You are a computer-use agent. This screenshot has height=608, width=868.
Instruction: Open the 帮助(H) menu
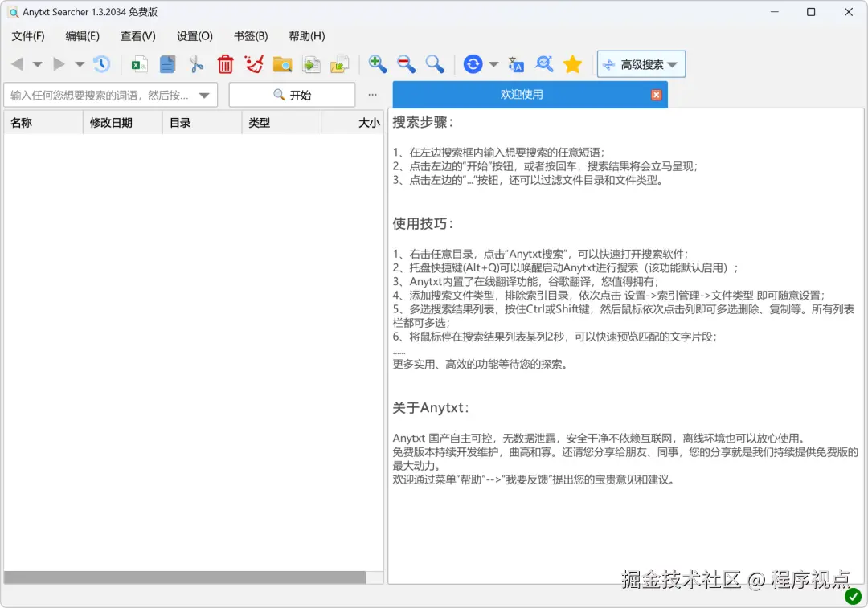point(307,36)
